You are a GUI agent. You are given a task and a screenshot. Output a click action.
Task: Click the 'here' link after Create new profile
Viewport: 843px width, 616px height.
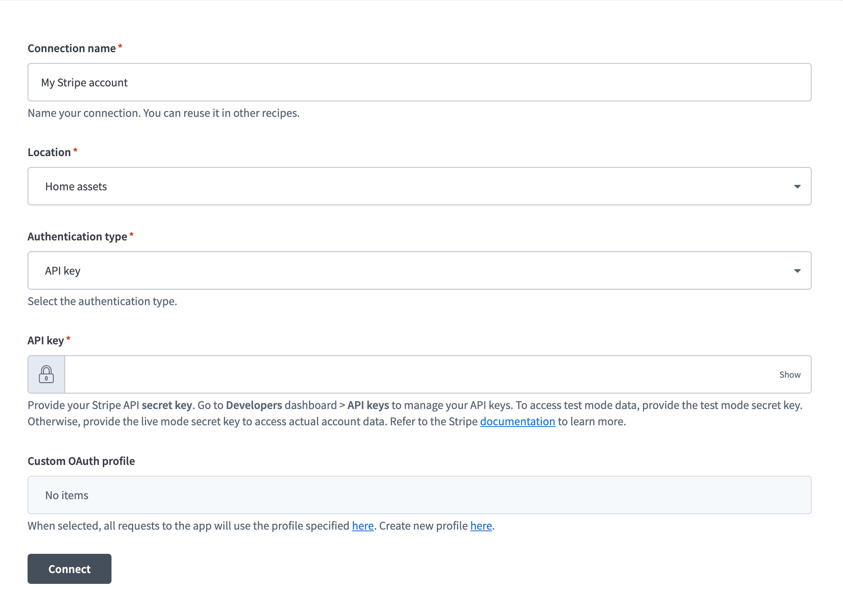click(481, 526)
